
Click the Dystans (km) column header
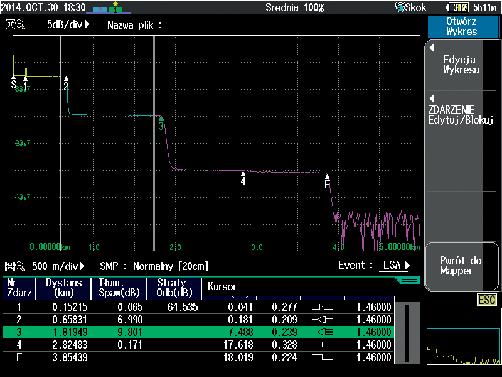click(x=63, y=288)
